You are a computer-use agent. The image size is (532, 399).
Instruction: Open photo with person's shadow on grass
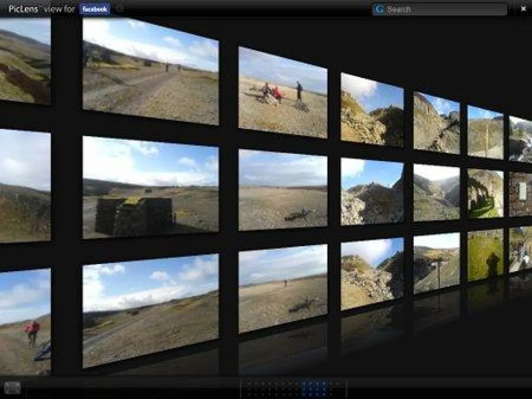[485, 255]
